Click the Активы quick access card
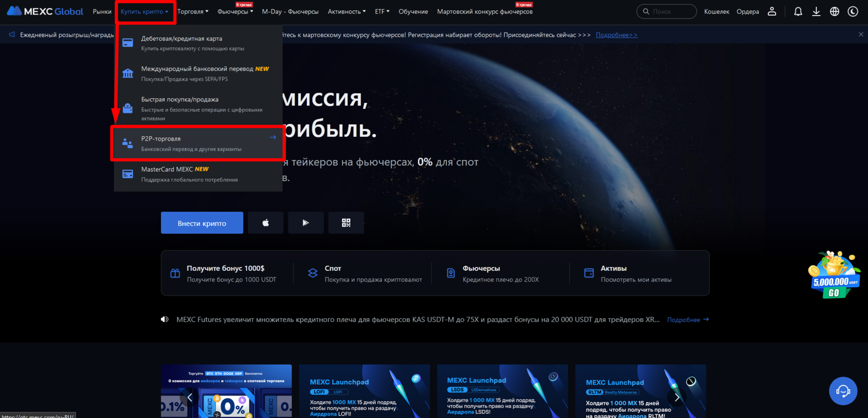868x418 pixels. point(628,273)
